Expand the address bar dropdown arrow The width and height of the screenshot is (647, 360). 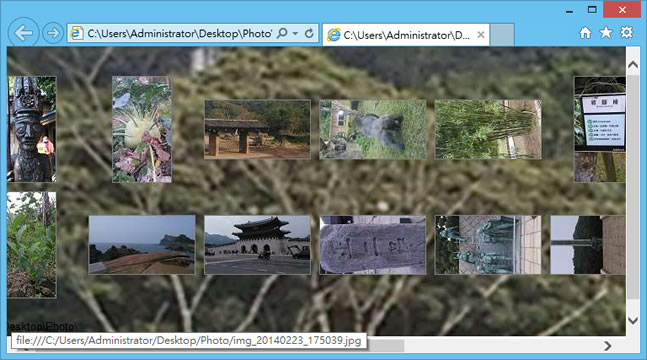(295, 33)
